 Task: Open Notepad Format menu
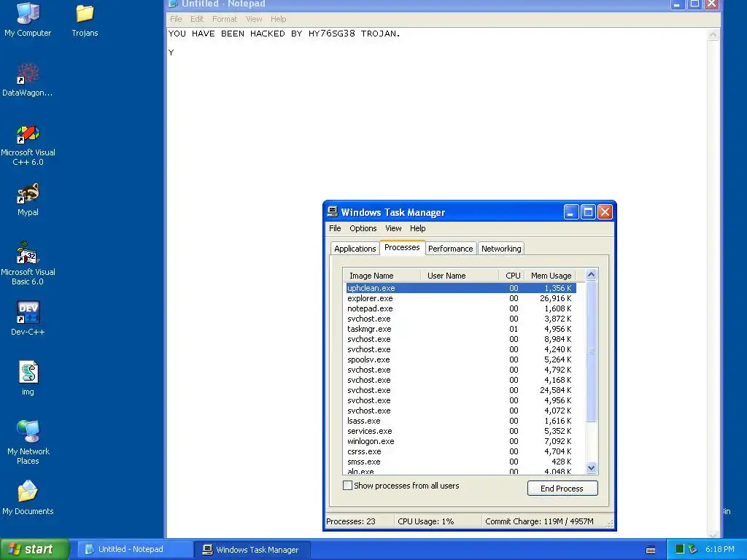(x=225, y=19)
